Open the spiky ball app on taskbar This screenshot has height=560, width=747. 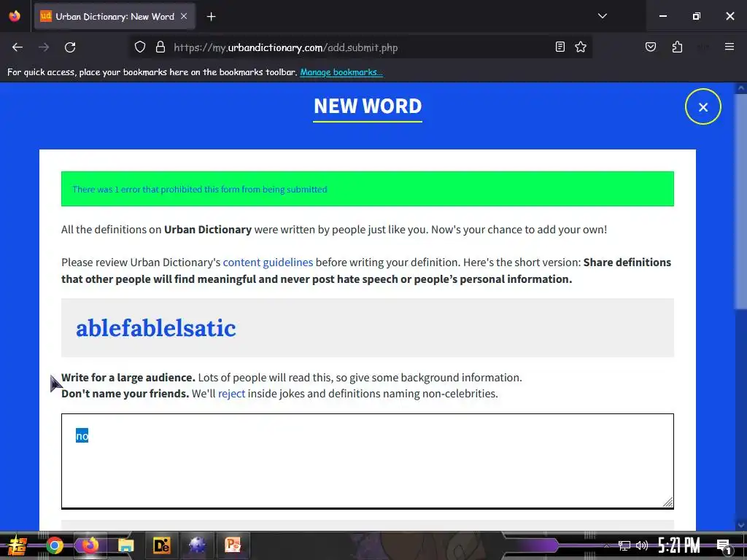pos(197,545)
